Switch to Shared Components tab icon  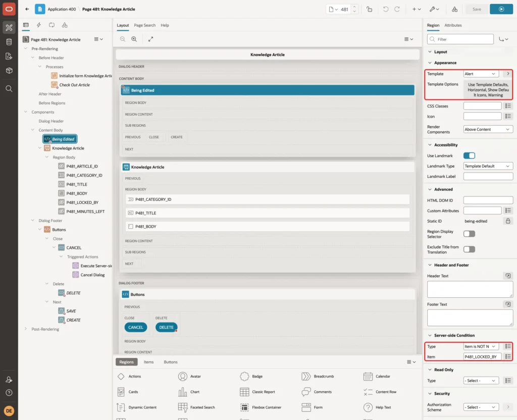pyautogui.click(x=65, y=25)
